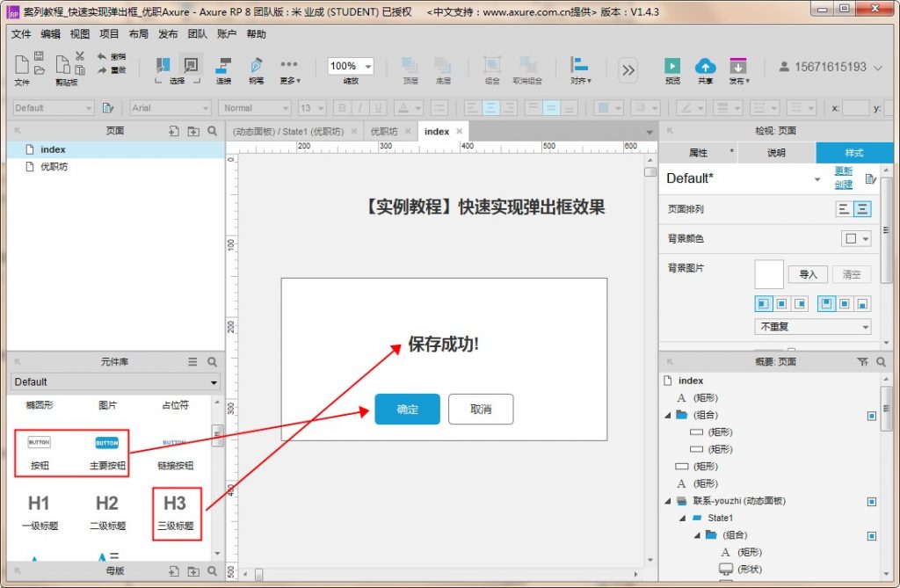Click the search icon in 元件库 panel

(x=212, y=361)
